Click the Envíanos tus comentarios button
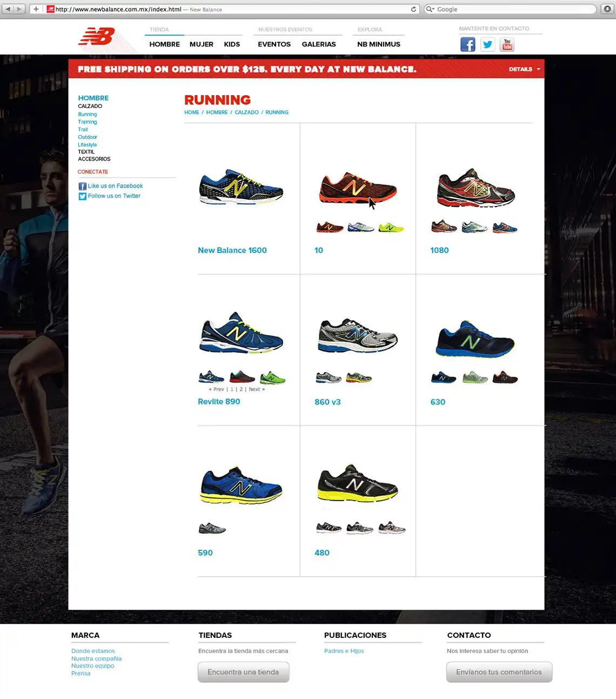This screenshot has height=699, width=616. tap(499, 672)
